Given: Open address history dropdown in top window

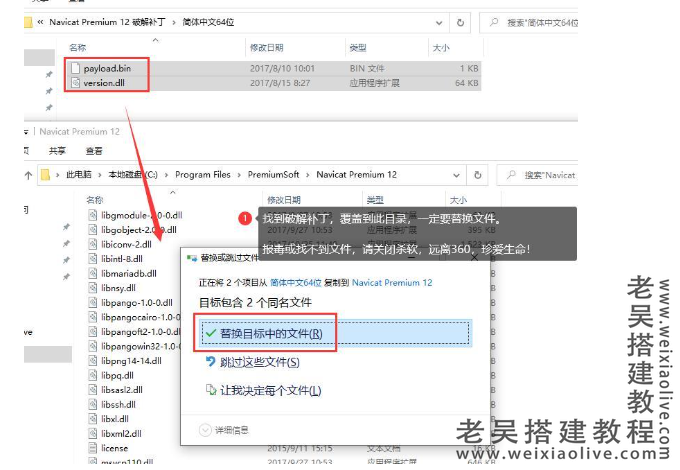Looking at the screenshot, I should click(439, 23).
